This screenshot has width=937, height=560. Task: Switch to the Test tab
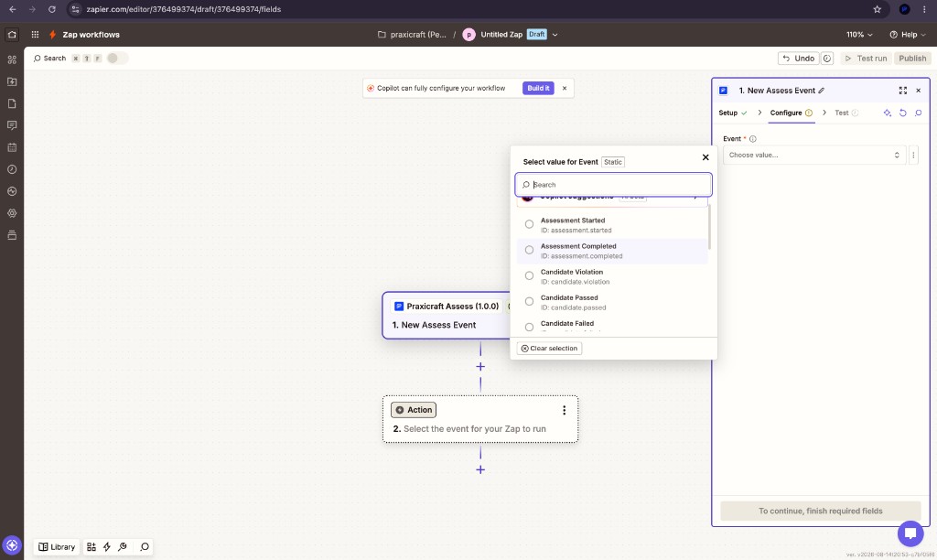point(846,113)
